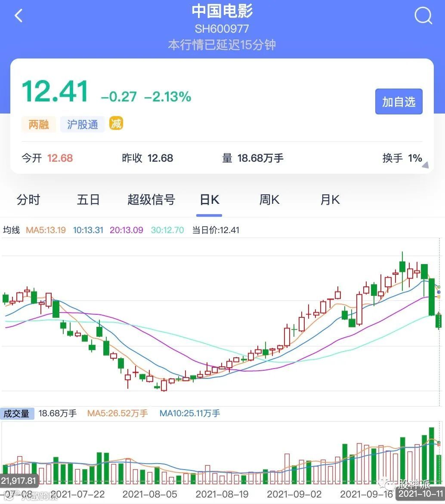Viewport: 445px width, 504px height.
Task: Switch to 月K tab
Action: (330, 200)
